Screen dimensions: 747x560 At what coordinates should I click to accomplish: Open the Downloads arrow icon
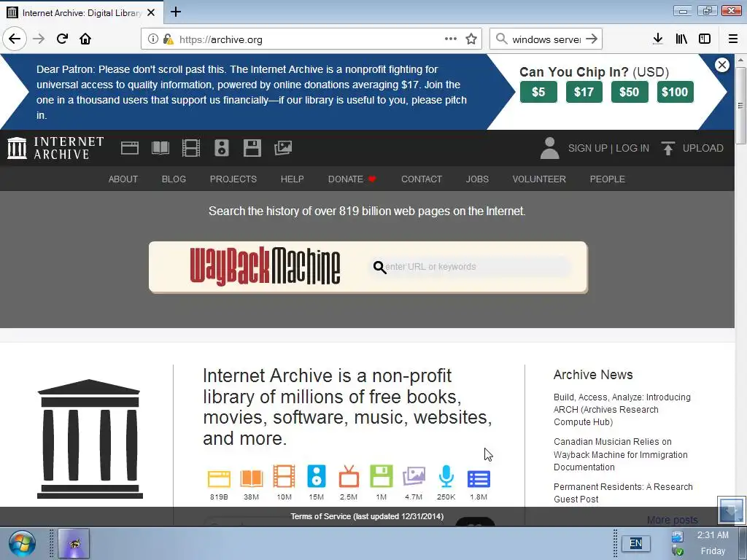coord(658,39)
